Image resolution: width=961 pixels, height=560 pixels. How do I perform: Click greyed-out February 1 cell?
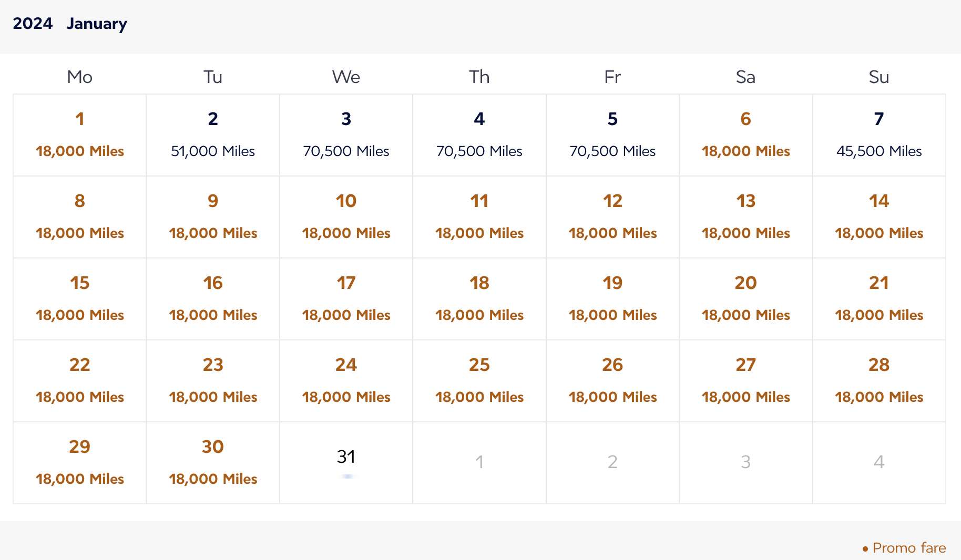[x=479, y=462]
